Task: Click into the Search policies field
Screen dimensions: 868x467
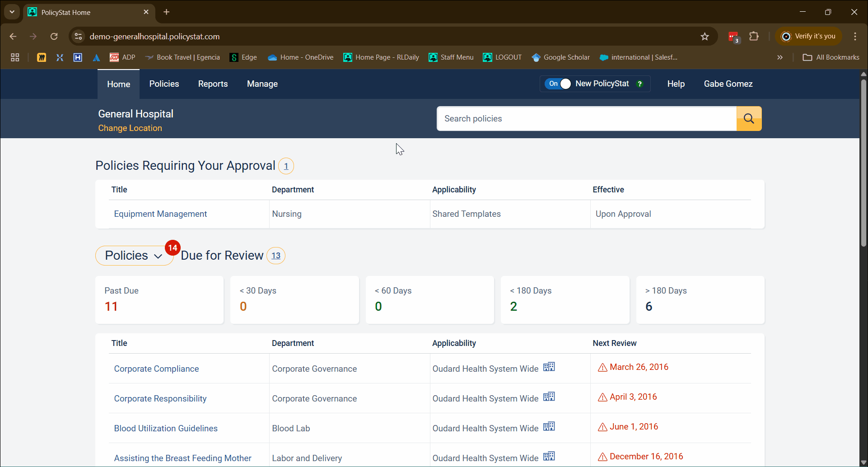Action: [586, 119]
